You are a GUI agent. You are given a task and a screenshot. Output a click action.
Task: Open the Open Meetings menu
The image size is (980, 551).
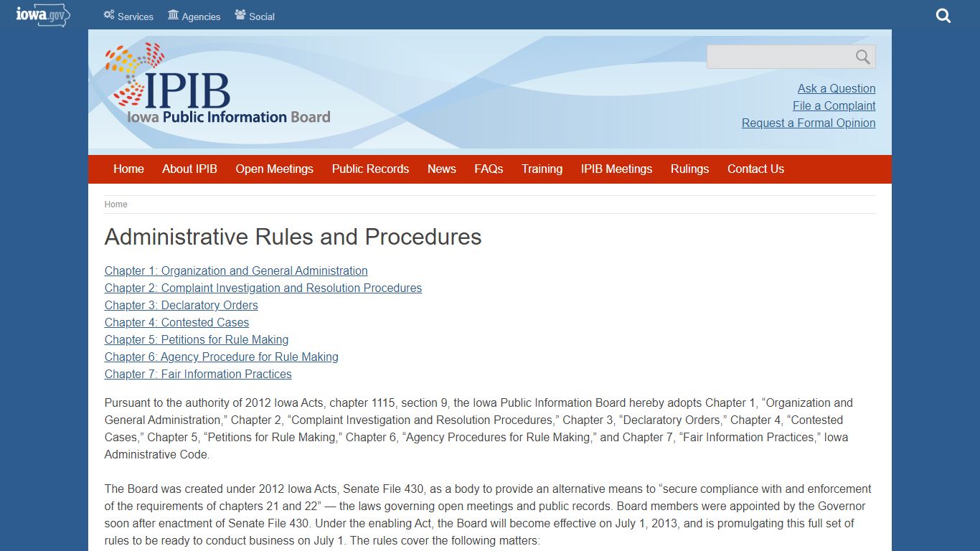click(x=274, y=169)
